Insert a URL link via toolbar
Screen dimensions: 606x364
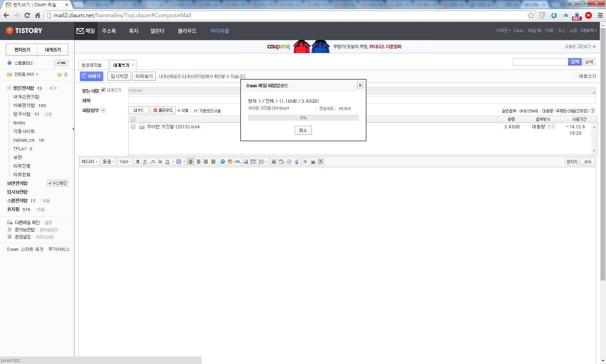[x=238, y=162]
